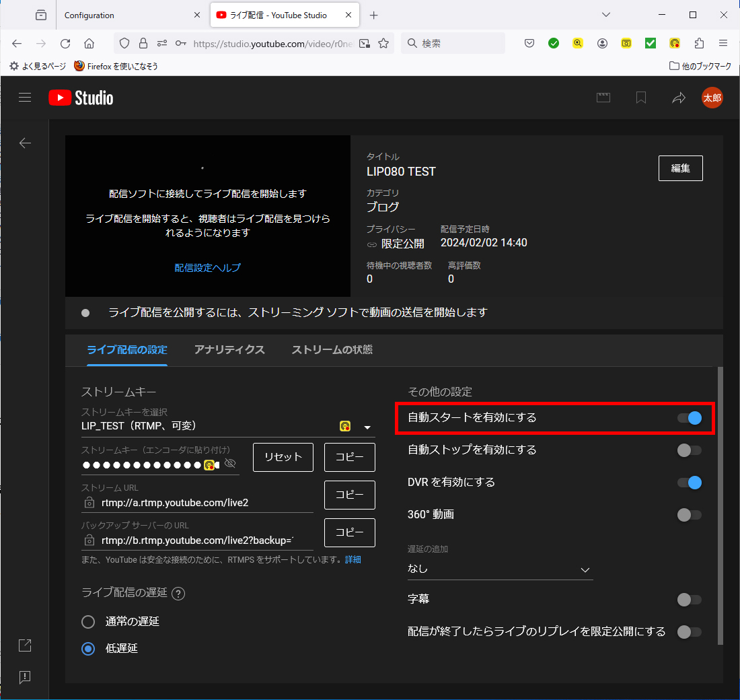The image size is (740, 700).
Task: Click the 編集 edit button
Action: point(680,168)
